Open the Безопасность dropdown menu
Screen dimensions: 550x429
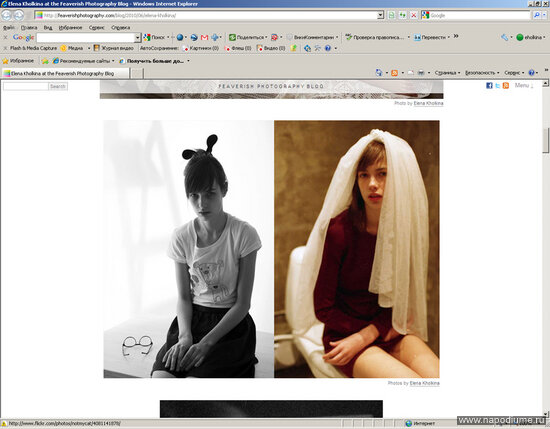pyautogui.click(x=482, y=73)
